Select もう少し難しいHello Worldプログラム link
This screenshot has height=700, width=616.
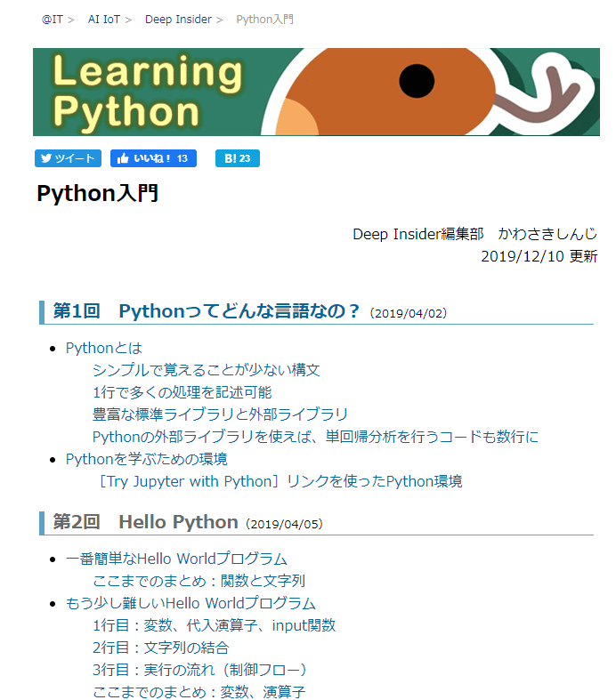pyautogui.click(x=190, y=603)
